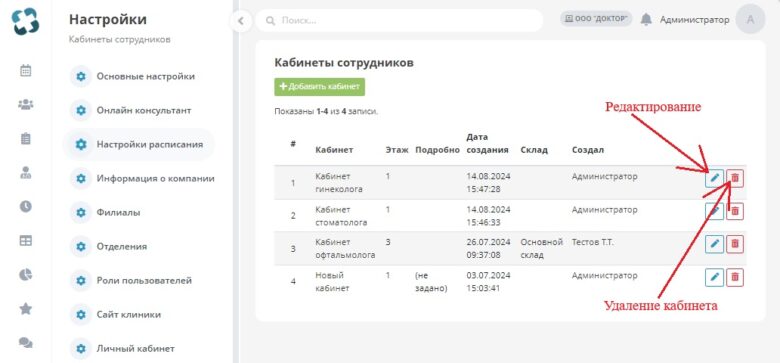
Task: Click the Основной склад cell
Action: [542, 248]
